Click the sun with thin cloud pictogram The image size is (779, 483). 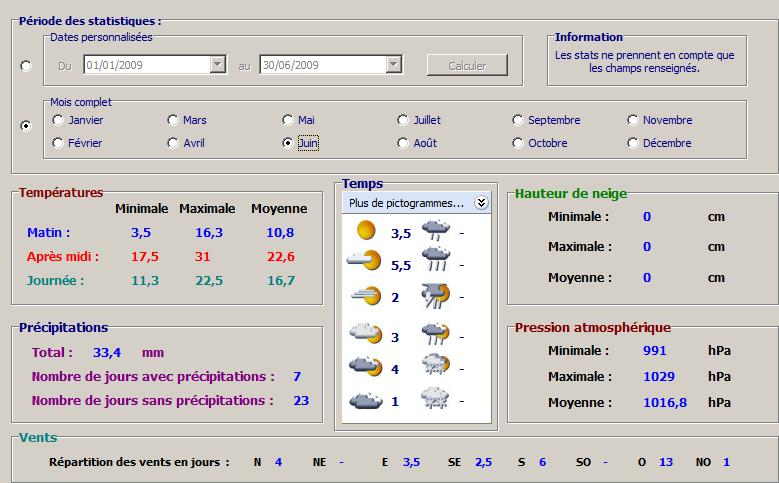365,263
